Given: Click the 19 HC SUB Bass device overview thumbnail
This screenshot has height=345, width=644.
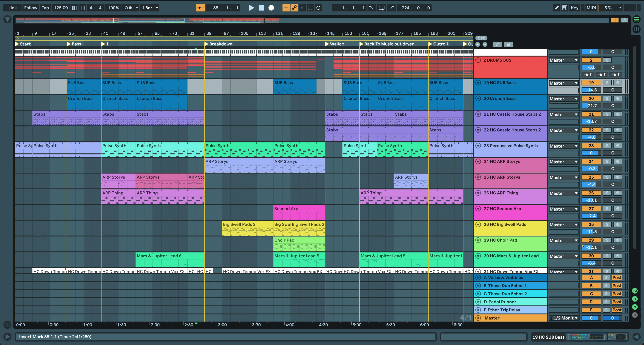Looking at the screenshot, I should (597, 337).
